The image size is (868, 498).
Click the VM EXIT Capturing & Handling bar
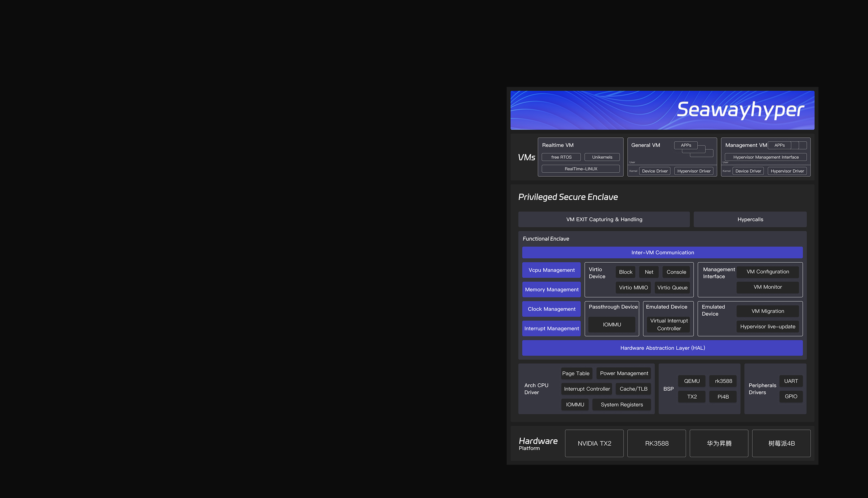coord(604,219)
